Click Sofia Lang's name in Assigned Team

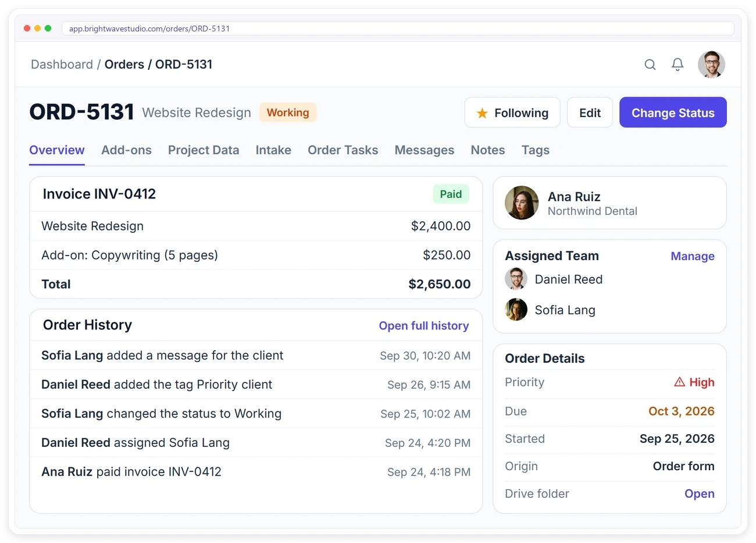[565, 310]
